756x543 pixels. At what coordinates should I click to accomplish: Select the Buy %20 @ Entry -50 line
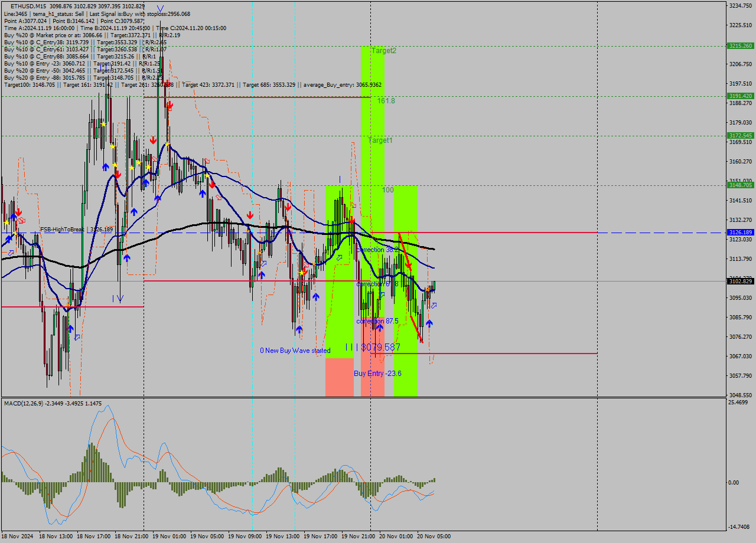point(83,70)
